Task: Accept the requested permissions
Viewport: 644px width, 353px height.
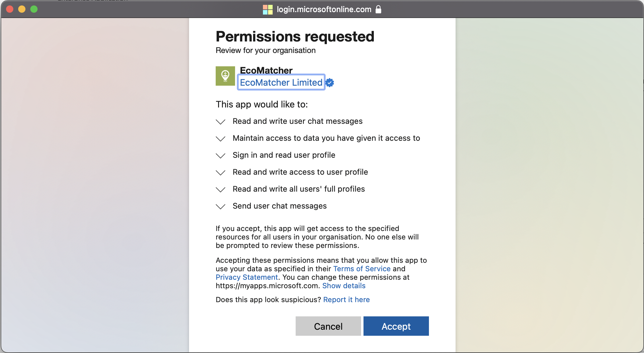Action: 396,326
